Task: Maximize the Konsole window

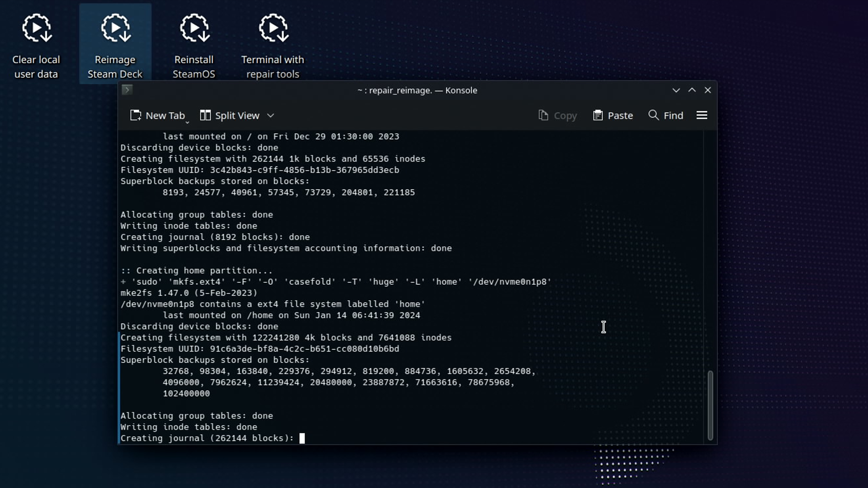Action: click(x=692, y=90)
